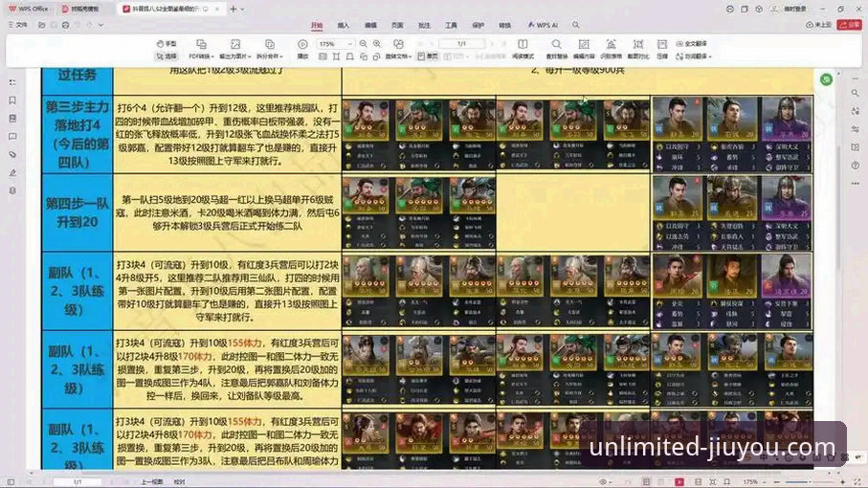Screen dimensions: 868x488
Task: Click the zoom-in magnifier icon
Action: 377,44
